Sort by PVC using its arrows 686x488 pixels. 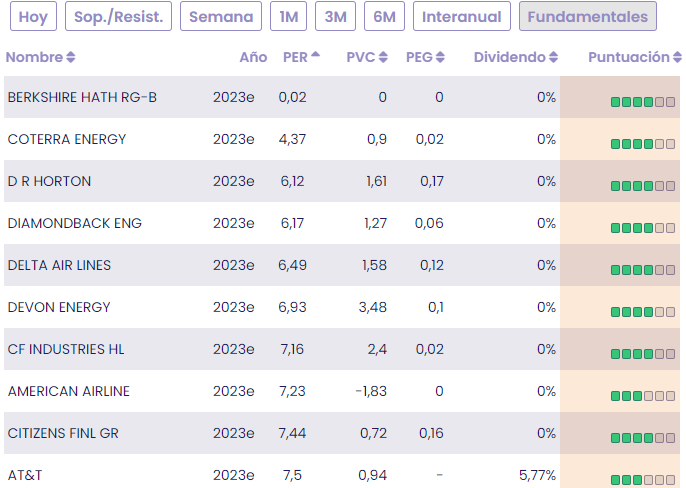[x=382, y=58]
